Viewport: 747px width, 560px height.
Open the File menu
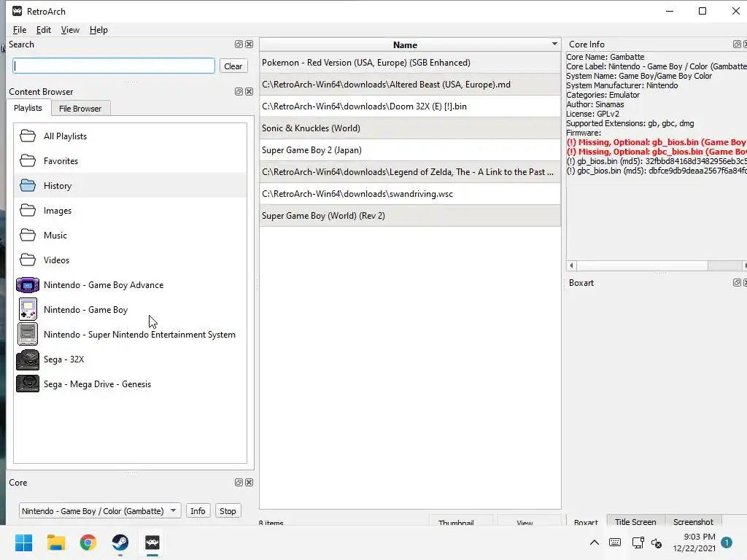pos(20,29)
